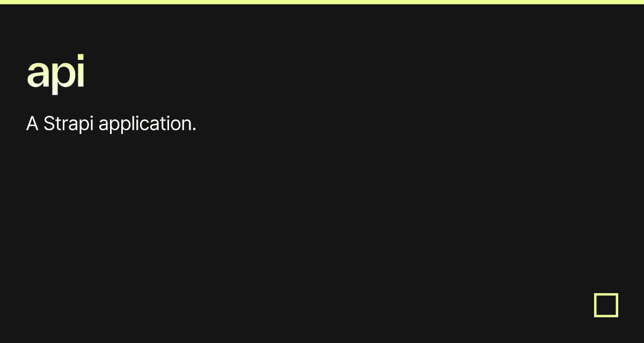Select the yellow square logo's bottom-right corner
The height and width of the screenshot is (343, 644).
pos(617,316)
